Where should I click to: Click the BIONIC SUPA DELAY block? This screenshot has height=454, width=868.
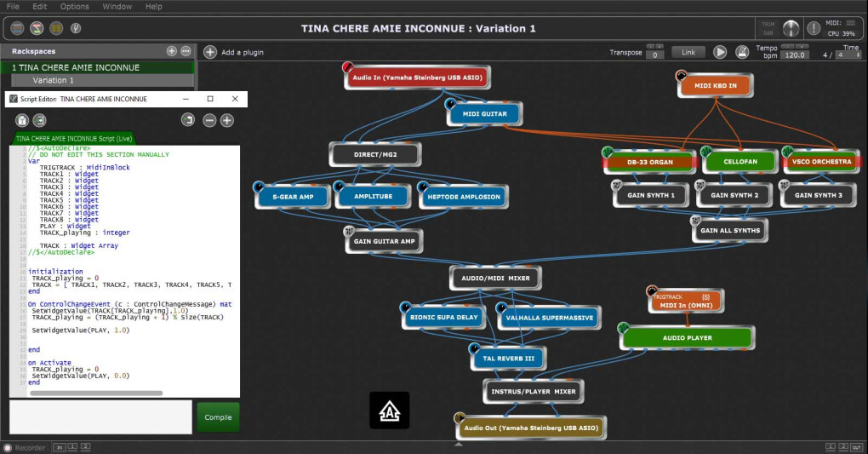[x=444, y=318]
